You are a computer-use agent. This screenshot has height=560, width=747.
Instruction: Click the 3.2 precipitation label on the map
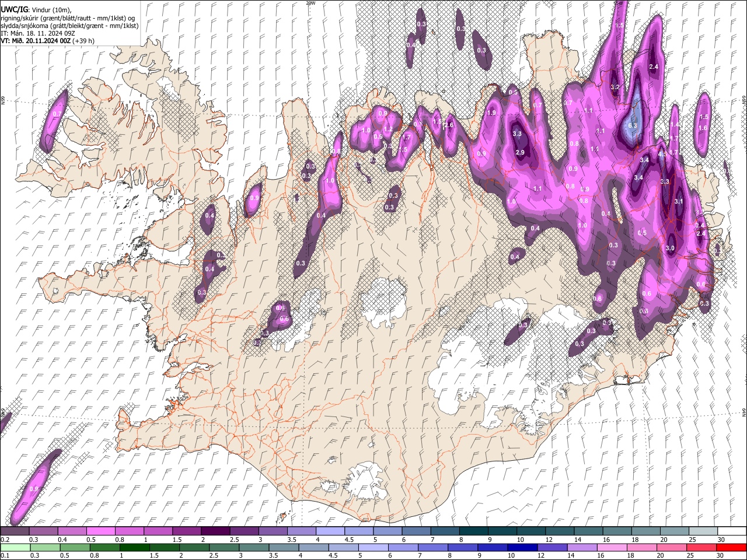pyautogui.click(x=615, y=87)
